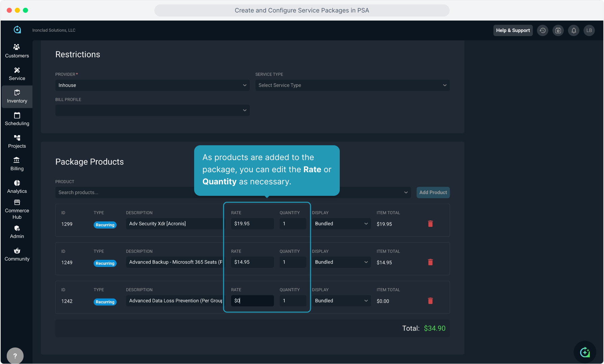Click the question mark help bubble
This screenshot has height=364, width=604.
coord(15,356)
